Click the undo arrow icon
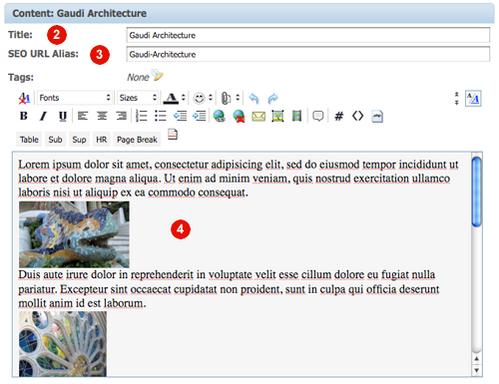This screenshot has height=384, width=499. [x=254, y=98]
